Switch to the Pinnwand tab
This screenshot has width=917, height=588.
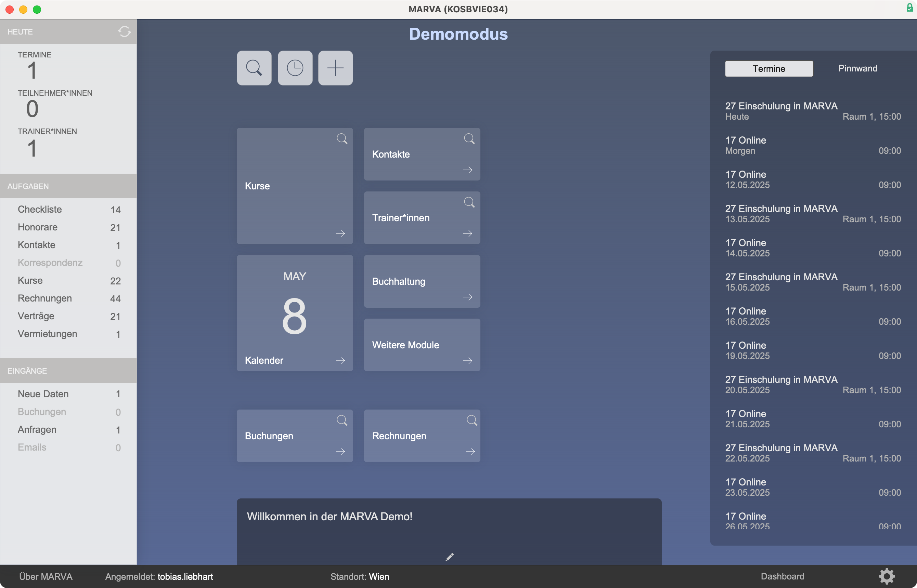[857, 68]
